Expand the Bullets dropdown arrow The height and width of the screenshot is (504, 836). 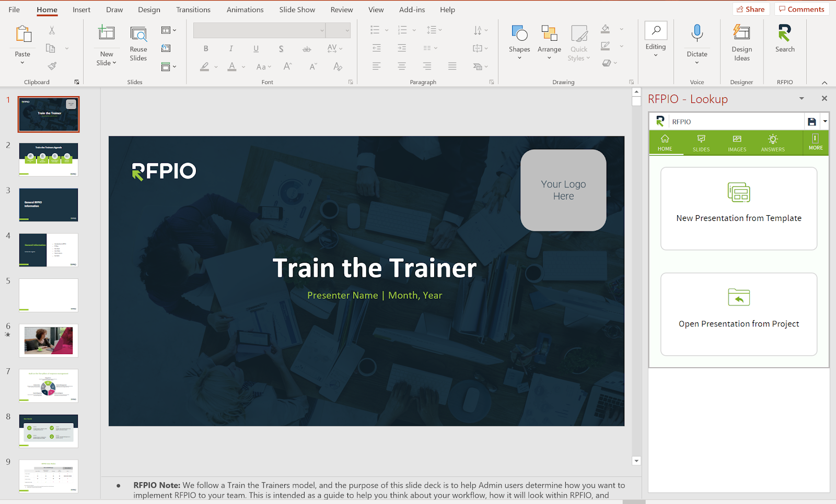(387, 30)
